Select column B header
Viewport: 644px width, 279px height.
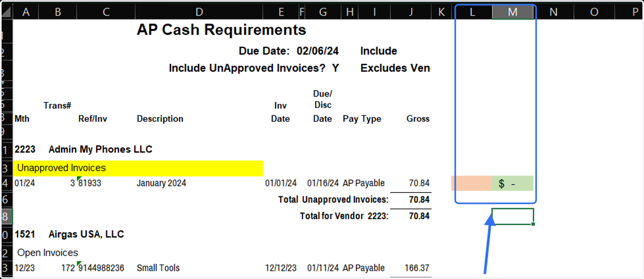click(58, 12)
